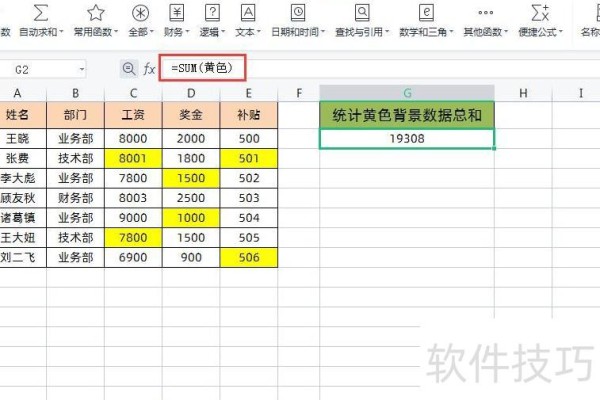Open Math and Trig functions icon
The height and width of the screenshot is (400, 600).
(x=426, y=13)
